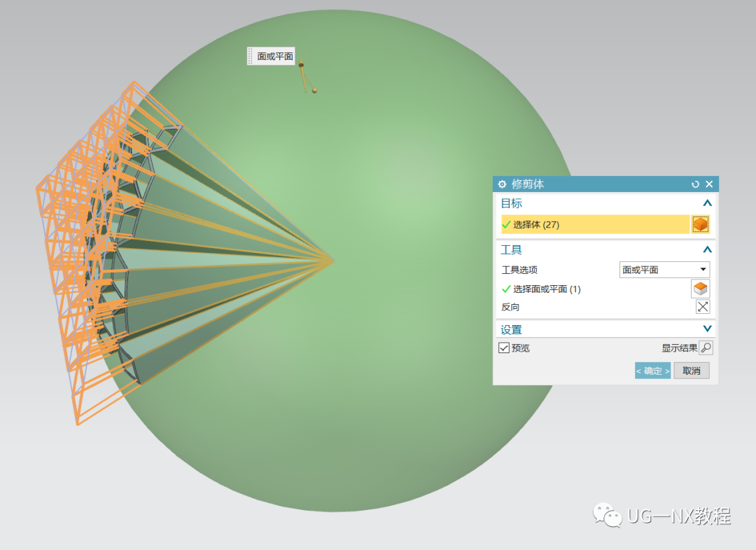Click the 工具 section heading

tap(512, 249)
